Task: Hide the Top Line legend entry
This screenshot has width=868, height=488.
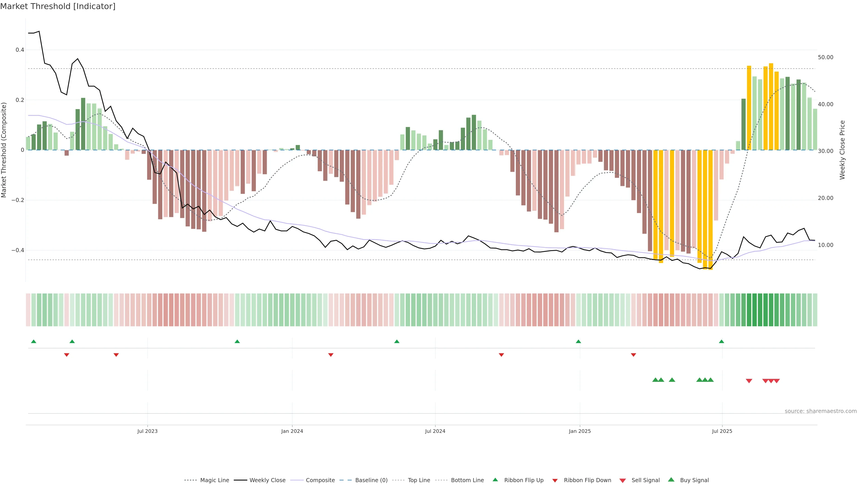Action: point(419,480)
